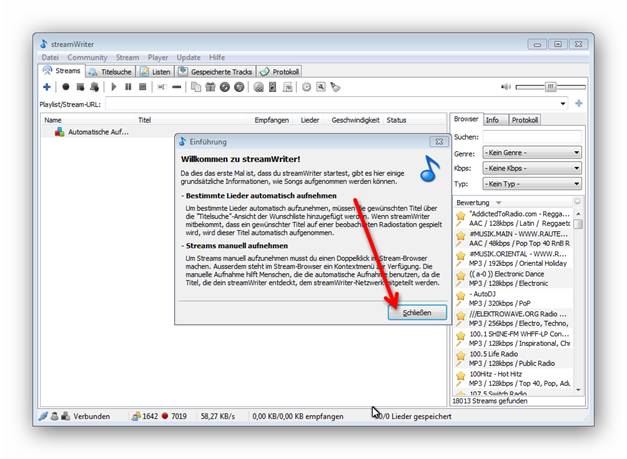Select the - AutoDJ stream entry
This screenshot has width=627, height=459.
[513, 298]
